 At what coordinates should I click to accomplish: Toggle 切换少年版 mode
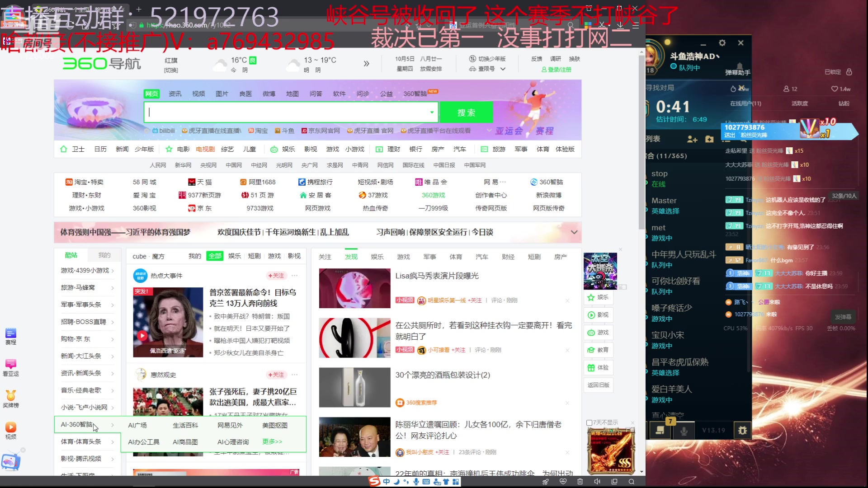tap(487, 59)
